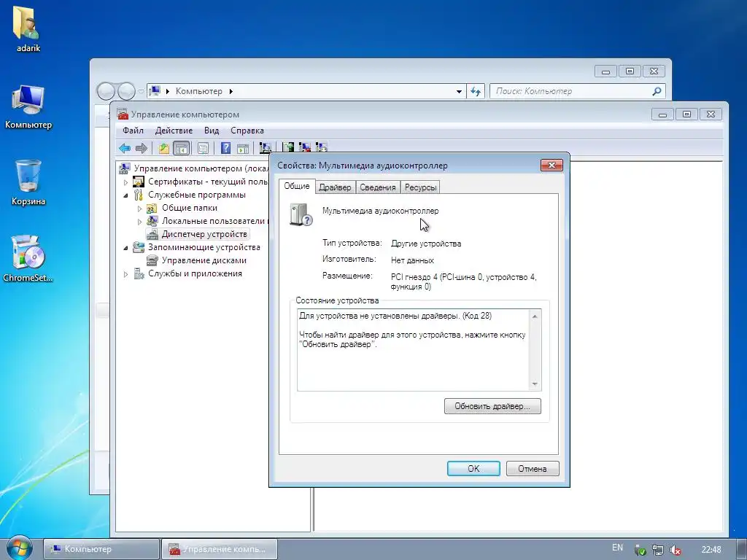This screenshot has width=747, height=560.
Task: Expand the Локальные пользователи tree node
Action: click(139, 222)
